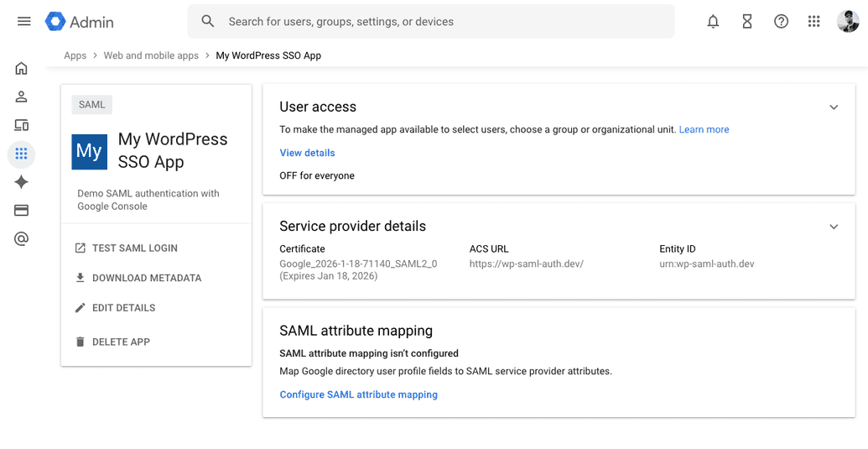Click the ACS URL label

[x=489, y=249]
